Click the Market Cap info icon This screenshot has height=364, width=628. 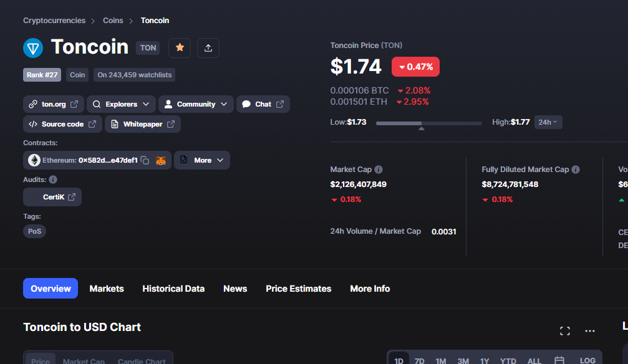pos(378,170)
